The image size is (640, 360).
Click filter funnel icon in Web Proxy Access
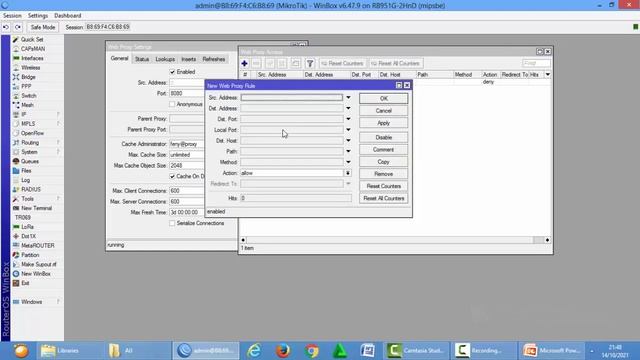pyautogui.click(x=310, y=64)
